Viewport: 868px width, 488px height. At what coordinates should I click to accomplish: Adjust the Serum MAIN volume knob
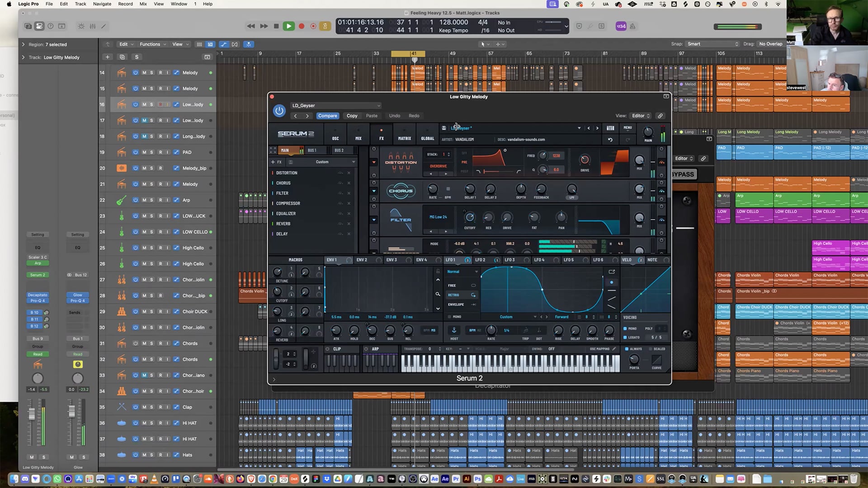coord(648,132)
